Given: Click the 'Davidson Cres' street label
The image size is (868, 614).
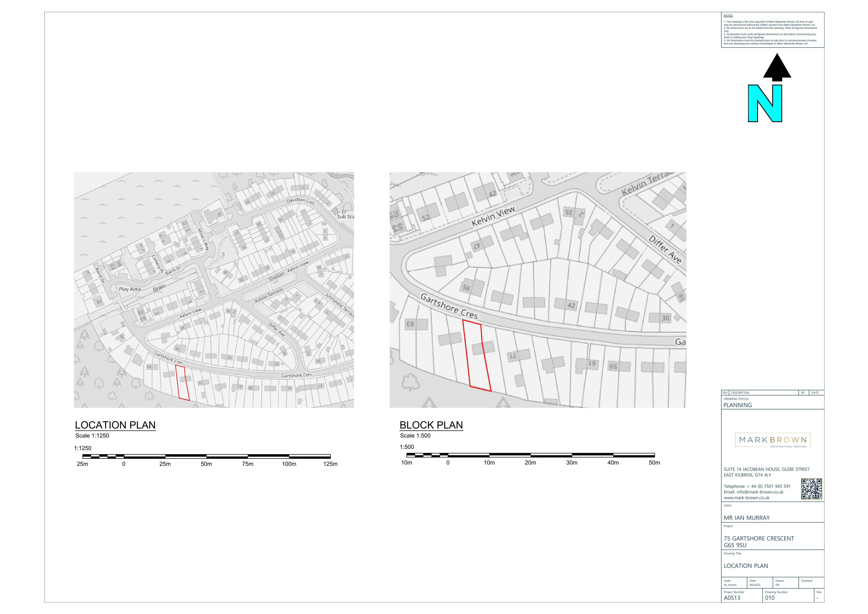Looking at the screenshot, I should tap(300, 201).
